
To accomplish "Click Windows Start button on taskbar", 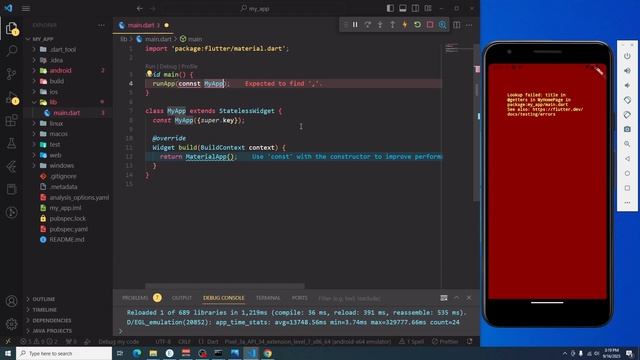I will pyautogui.click(x=8, y=353).
